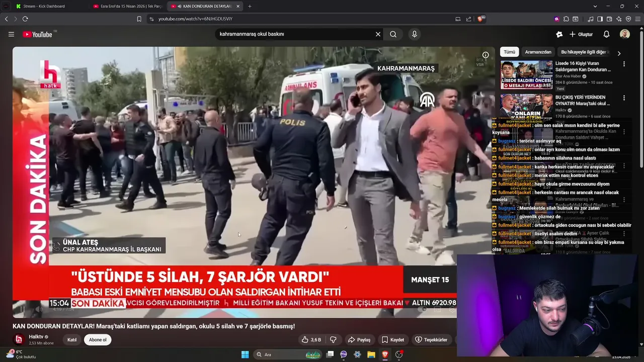Switch to Esra Erol'da 15 Nisan tab
The width and height of the screenshot is (644, 362).
[x=127, y=6]
